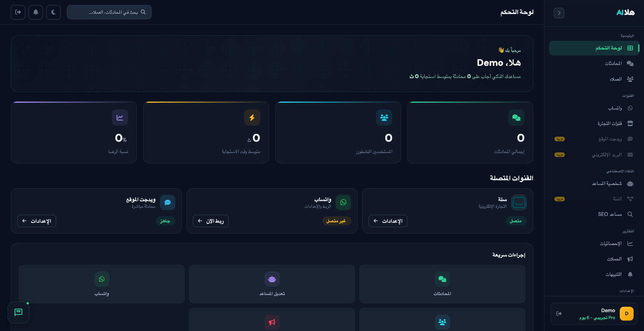
Task: Click the chat bubbles icon beside المحادثات
Action: point(630,64)
